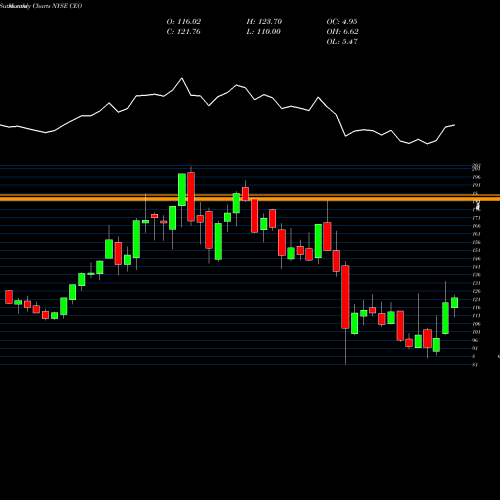The height and width of the screenshot is (500, 500).
Task: Click the 111 price axis label
Action: coord(476,316)
